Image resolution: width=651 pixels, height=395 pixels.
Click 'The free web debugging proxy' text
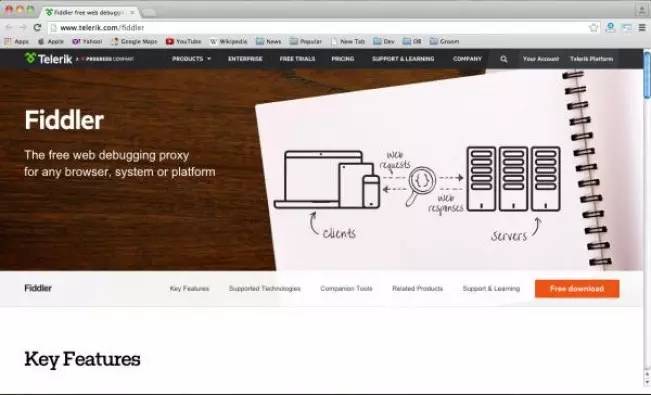coord(107,155)
